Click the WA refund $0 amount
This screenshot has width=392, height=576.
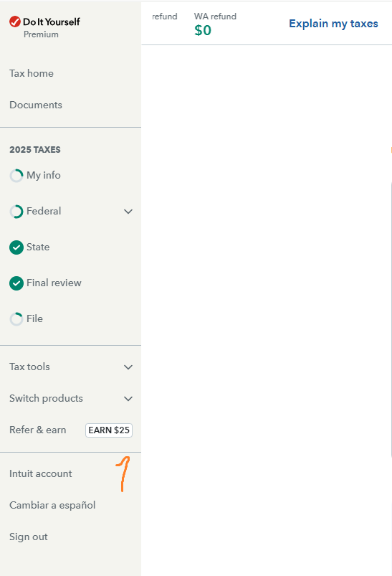click(203, 30)
